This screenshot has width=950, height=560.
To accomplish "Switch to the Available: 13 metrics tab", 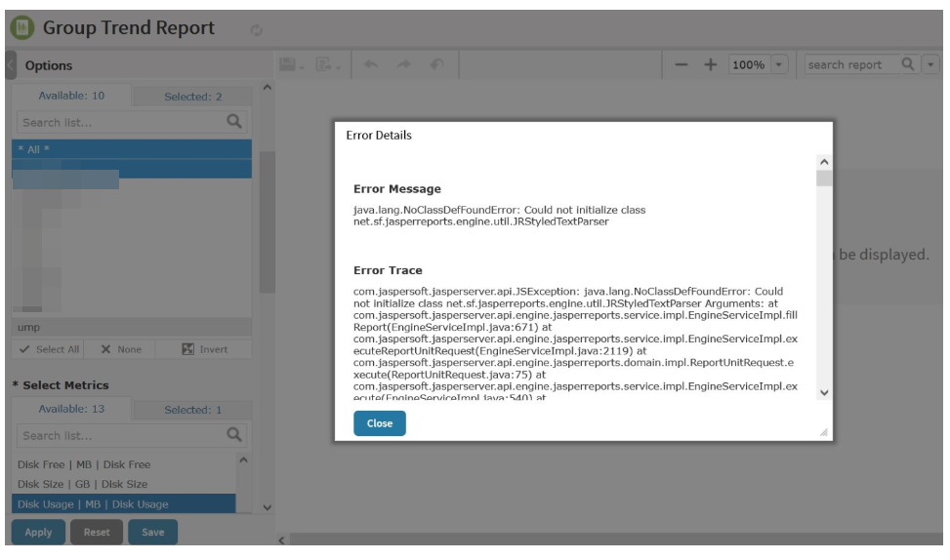I will click(71, 409).
